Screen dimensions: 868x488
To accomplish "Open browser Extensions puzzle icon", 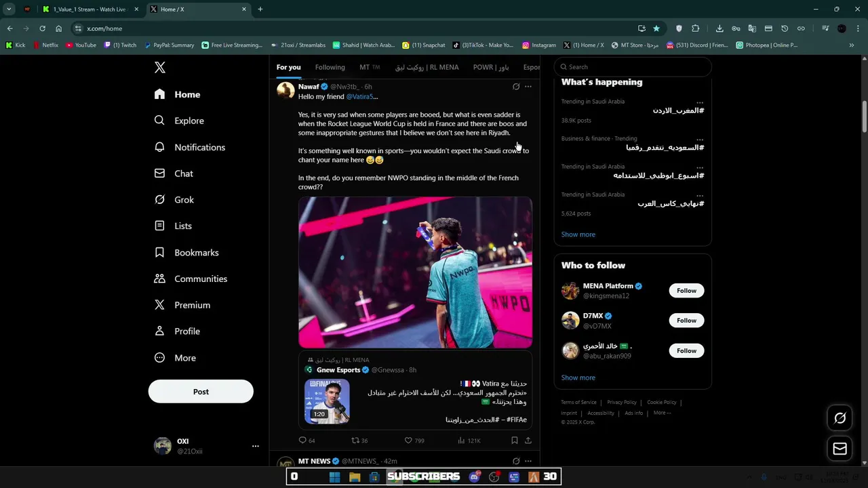I will point(696,28).
